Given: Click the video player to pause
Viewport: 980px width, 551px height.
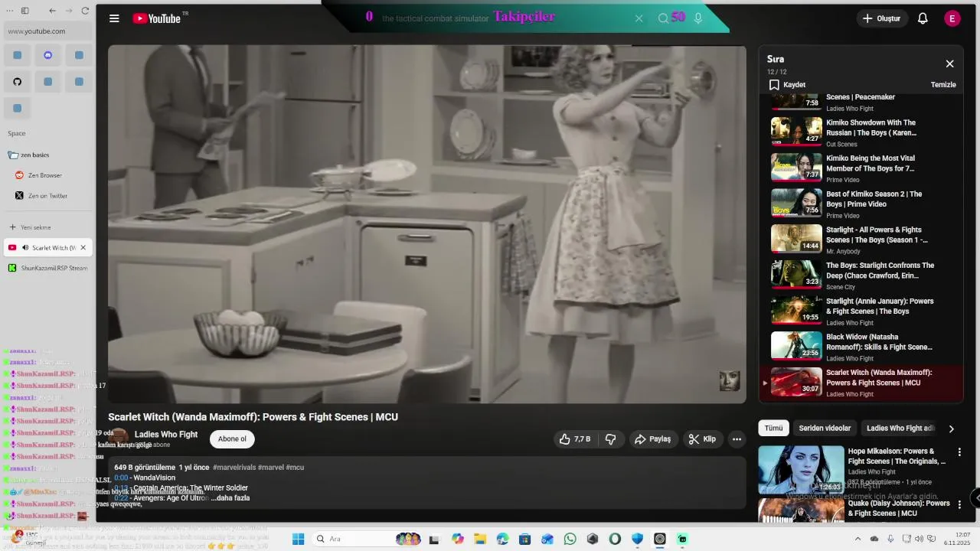Looking at the screenshot, I should tap(426, 224).
